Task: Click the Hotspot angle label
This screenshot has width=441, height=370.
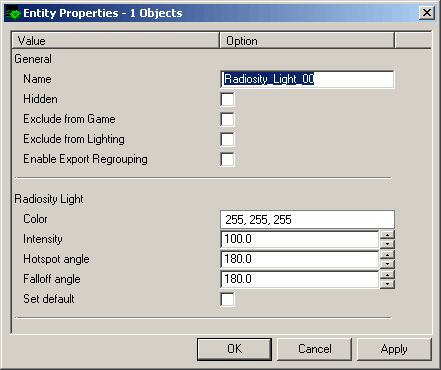Action: tap(56, 259)
